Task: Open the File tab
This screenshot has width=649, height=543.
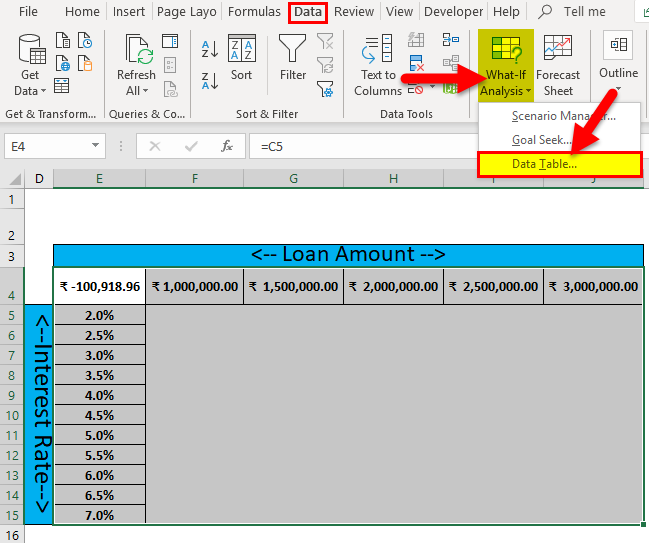Action: [x=28, y=12]
